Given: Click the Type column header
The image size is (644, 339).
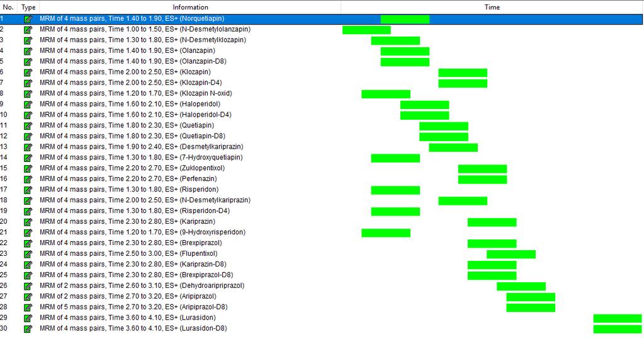Looking at the screenshot, I should (28, 7).
